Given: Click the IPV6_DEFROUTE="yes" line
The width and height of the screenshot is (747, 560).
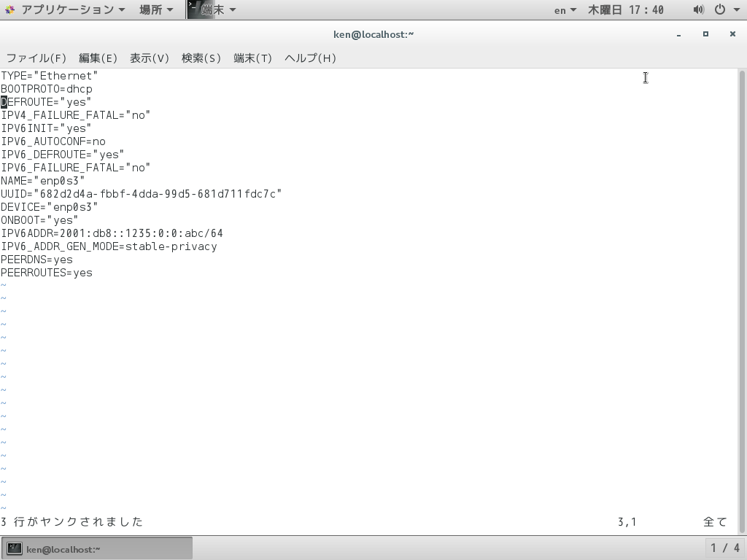Looking at the screenshot, I should point(63,155).
